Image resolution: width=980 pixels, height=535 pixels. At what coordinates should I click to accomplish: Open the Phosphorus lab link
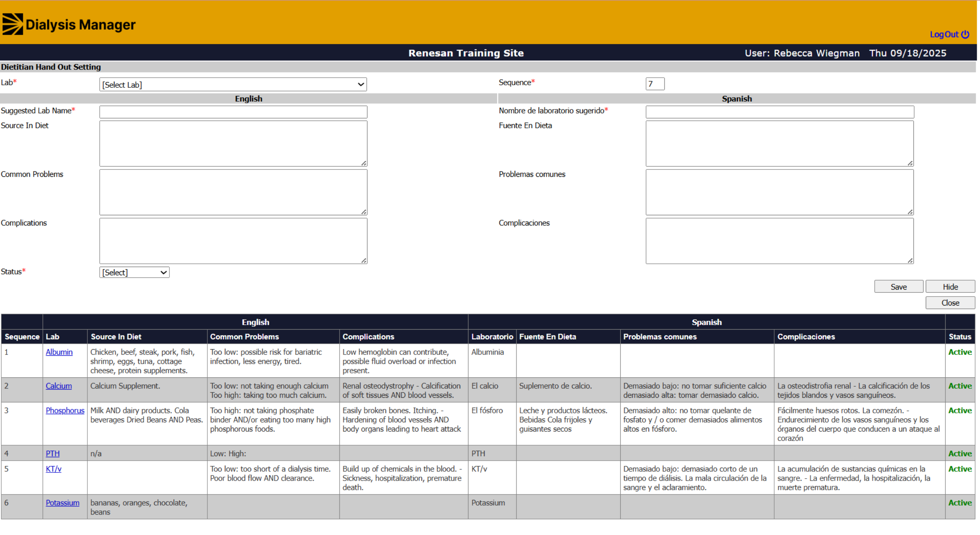(x=65, y=410)
